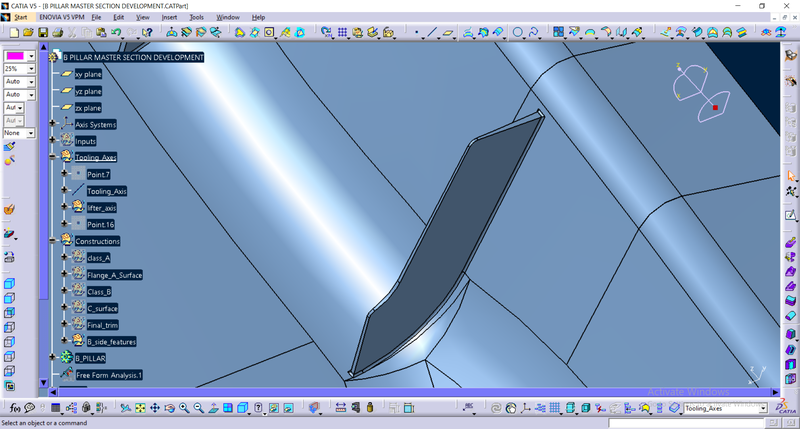Click the Undo arrow icon

pyautogui.click(x=117, y=33)
